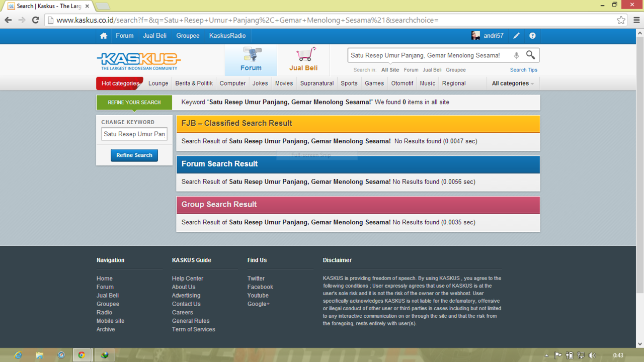Select Groupee search scope
644x362 pixels.
click(x=456, y=70)
